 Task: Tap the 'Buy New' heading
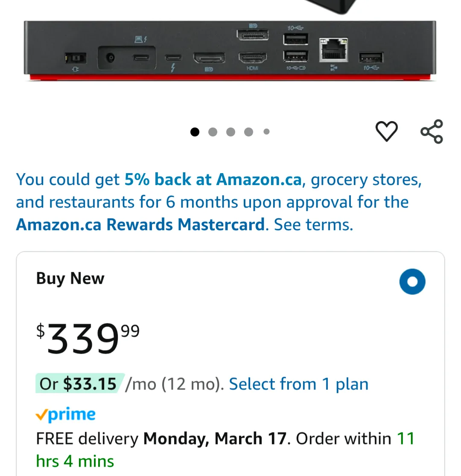70,279
